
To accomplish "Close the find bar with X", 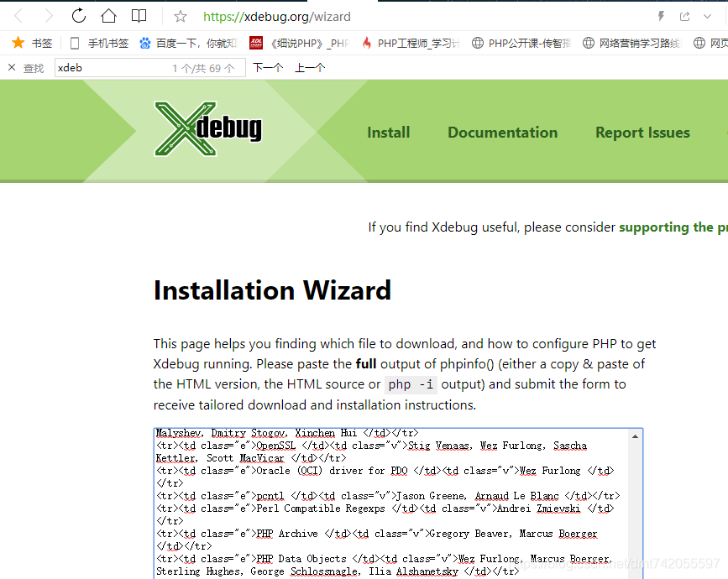I will tap(12, 68).
